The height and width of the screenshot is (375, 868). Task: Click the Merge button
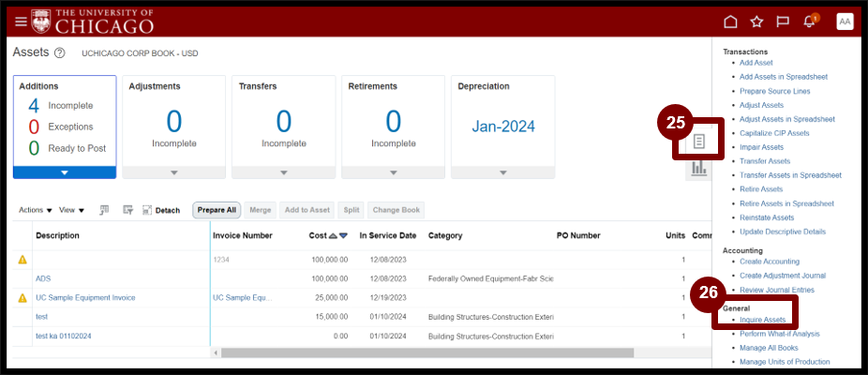[x=261, y=211]
